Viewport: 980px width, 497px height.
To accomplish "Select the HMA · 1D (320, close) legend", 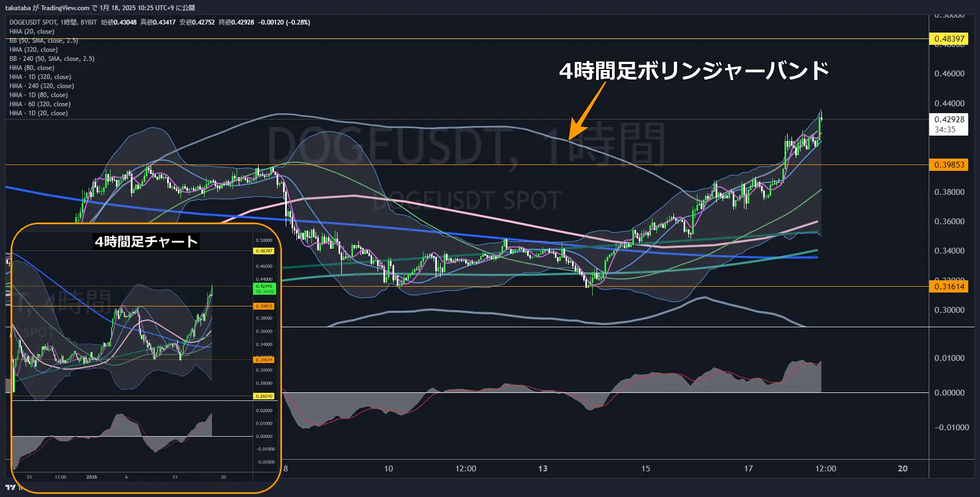I will click(x=40, y=77).
